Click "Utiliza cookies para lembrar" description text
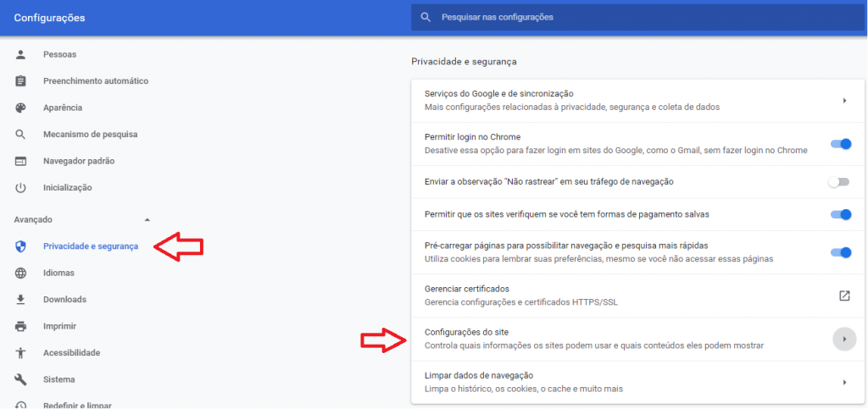This screenshot has width=868, height=409. click(599, 258)
